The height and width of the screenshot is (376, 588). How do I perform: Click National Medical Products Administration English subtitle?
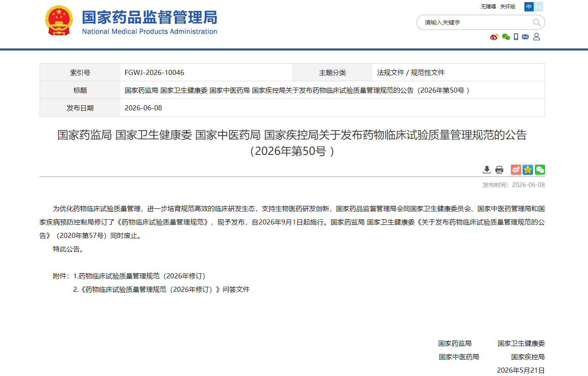tap(150, 32)
